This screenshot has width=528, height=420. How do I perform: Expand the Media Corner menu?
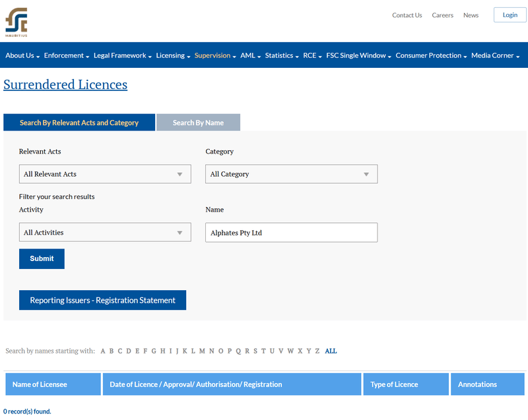496,55
